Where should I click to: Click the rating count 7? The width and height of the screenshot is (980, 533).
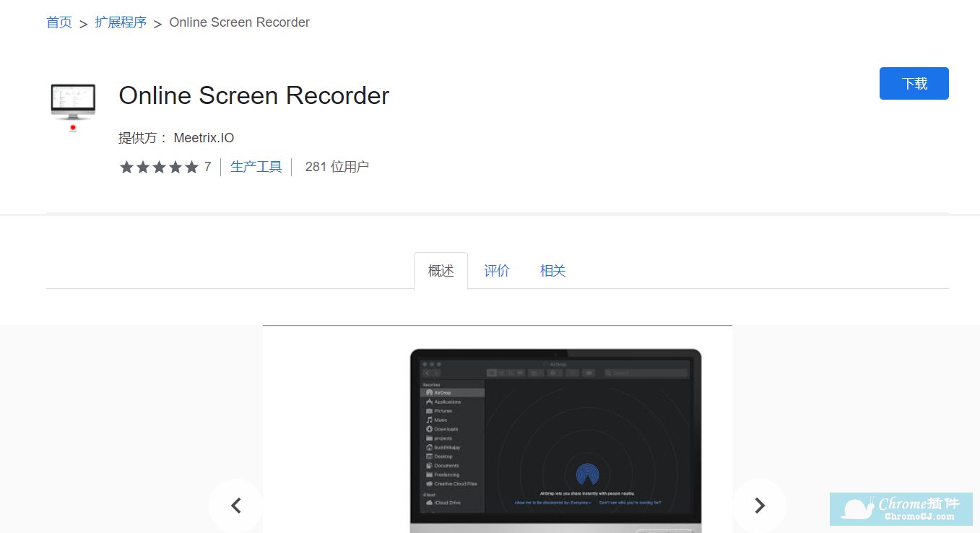tap(207, 167)
